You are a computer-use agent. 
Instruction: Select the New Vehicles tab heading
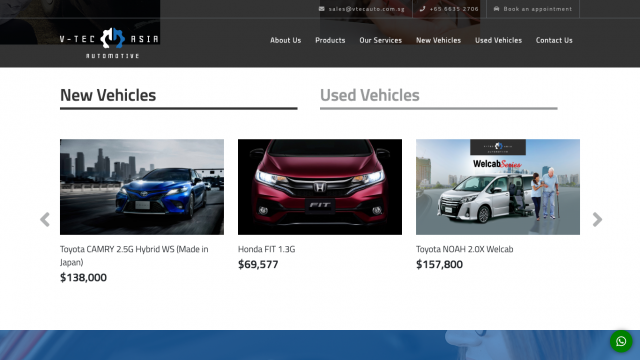(108, 95)
